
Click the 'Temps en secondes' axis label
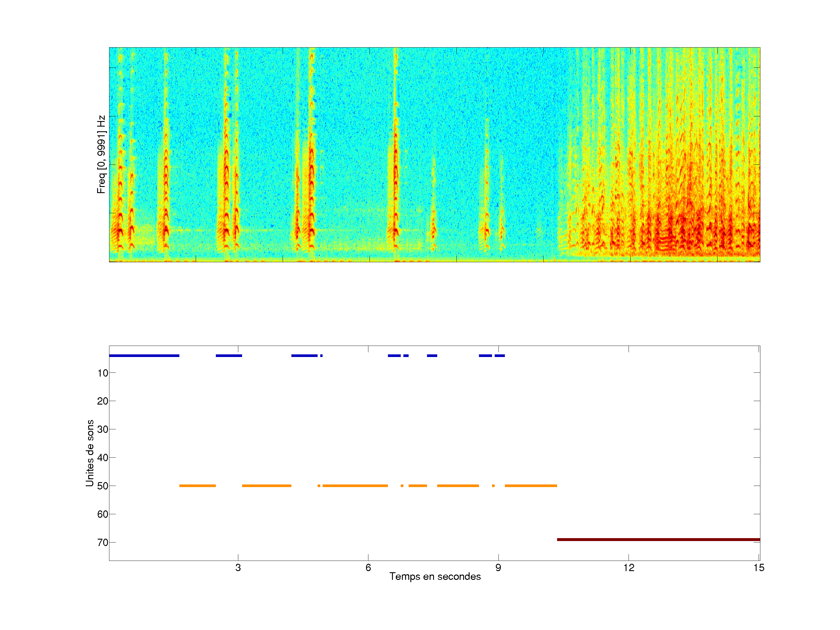coord(435,576)
